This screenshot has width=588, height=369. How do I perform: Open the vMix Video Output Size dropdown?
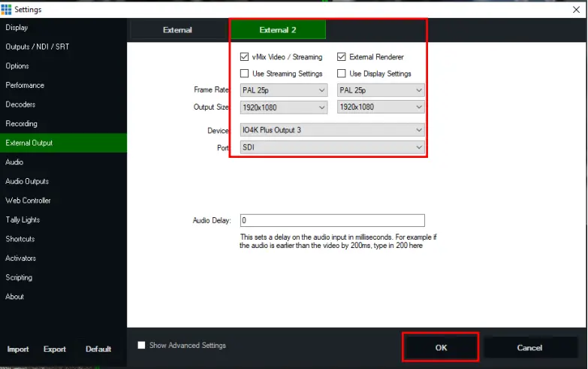click(284, 107)
